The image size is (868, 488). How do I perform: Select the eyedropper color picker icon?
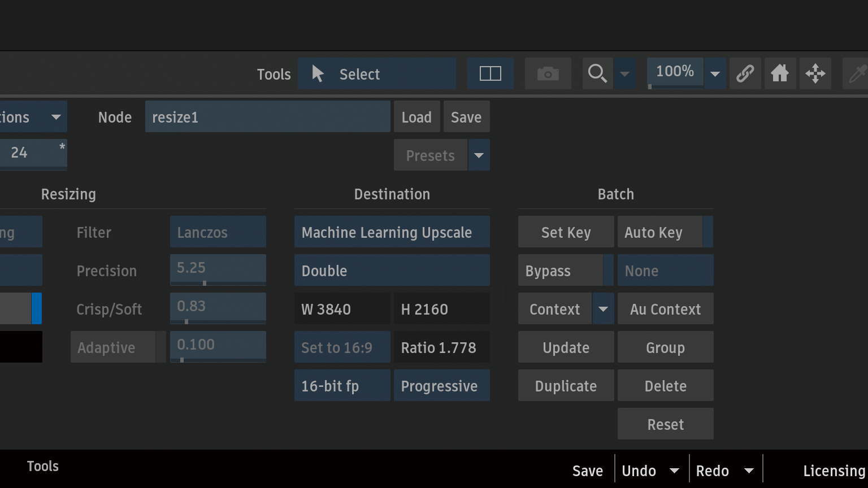click(x=857, y=73)
